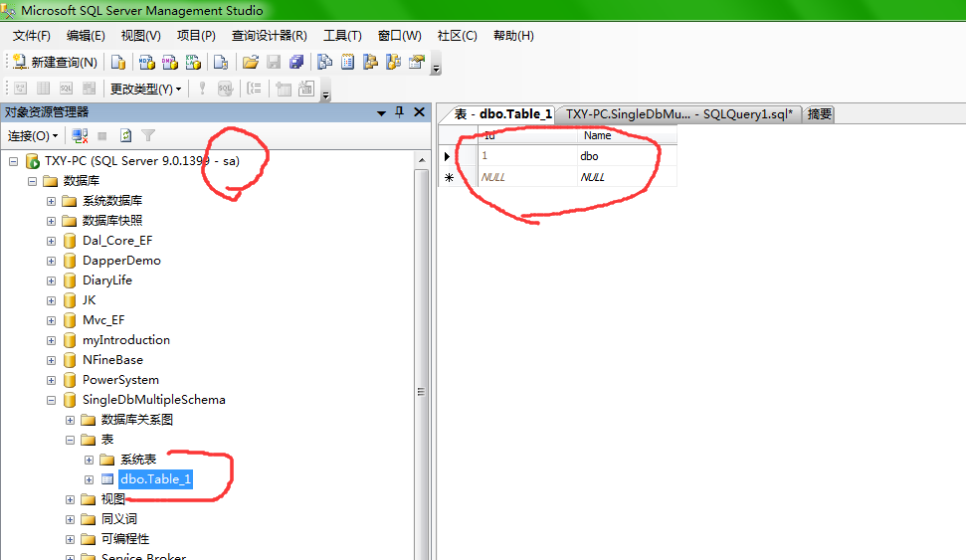Open Object Explorer window position dropdown arrow

point(381,112)
